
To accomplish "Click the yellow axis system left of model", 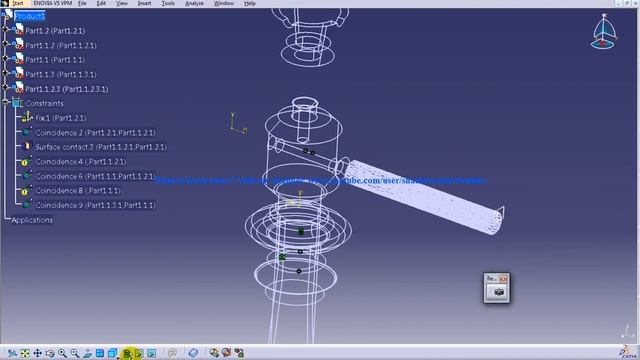I will point(238,123).
